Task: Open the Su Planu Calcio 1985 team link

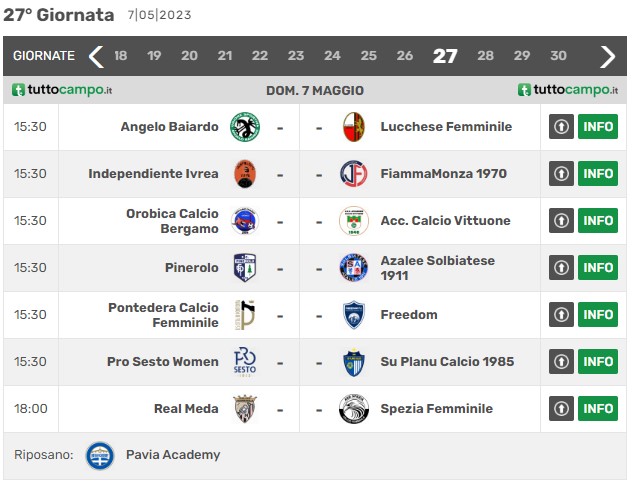Action: (x=447, y=362)
